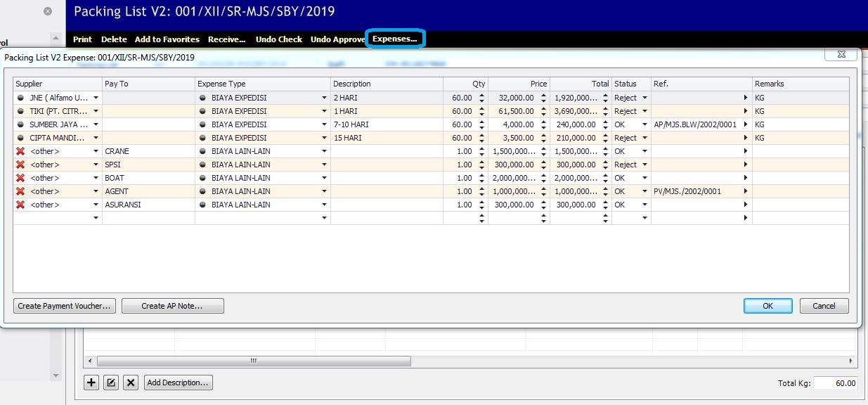Click the edit pencil icon below the grid
This screenshot has width=868, height=405.
coord(111,382)
